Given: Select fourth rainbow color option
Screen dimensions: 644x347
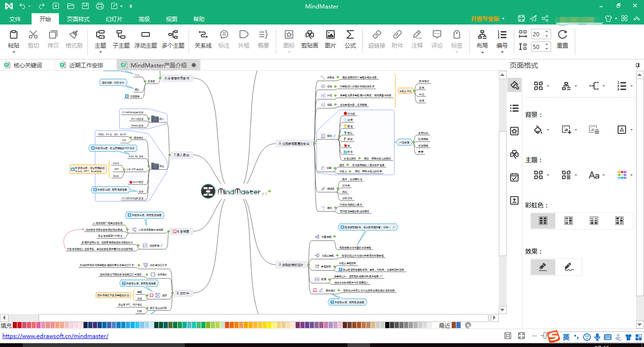Looking at the screenshot, I should click(x=619, y=221).
